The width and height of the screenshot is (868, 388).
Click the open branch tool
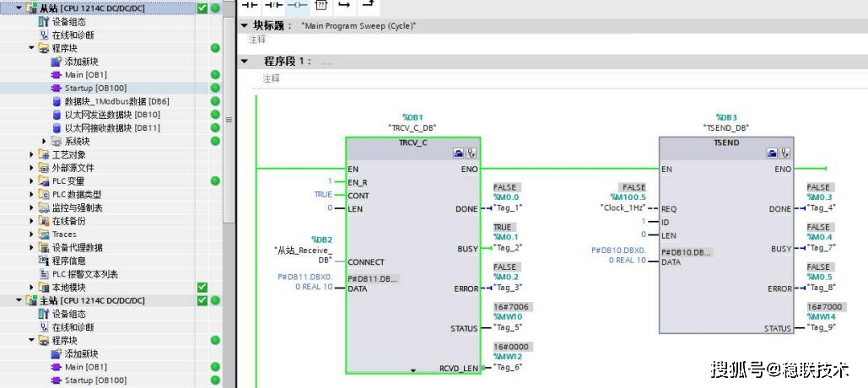pos(344,4)
